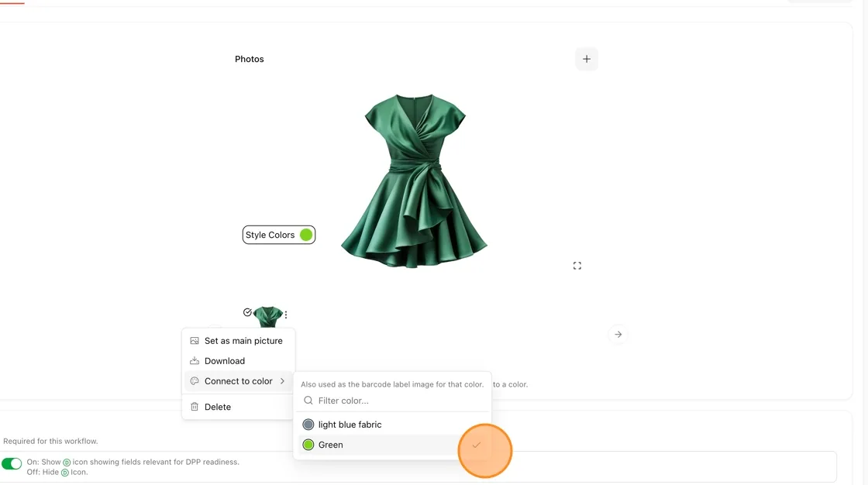Select the green dress thumbnail

268,317
